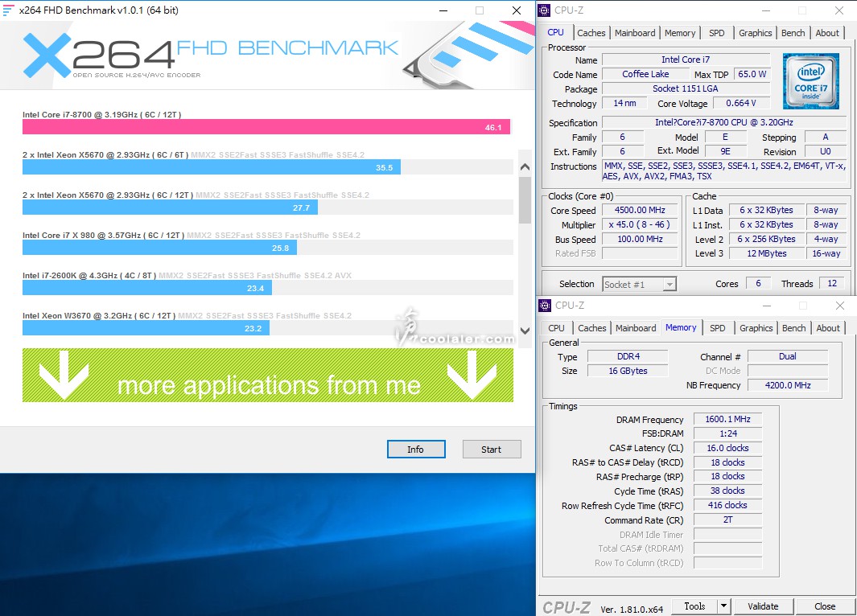Click the Channel # value Dual

(x=788, y=356)
